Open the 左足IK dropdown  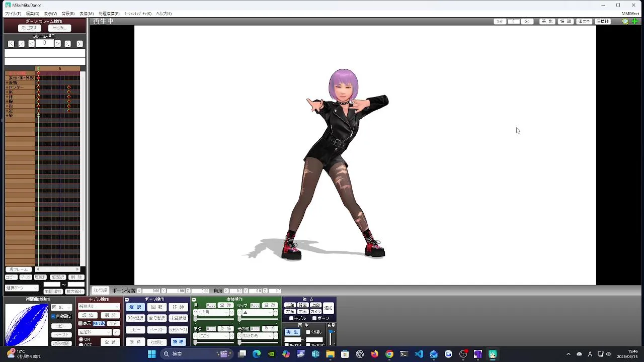click(95, 332)
